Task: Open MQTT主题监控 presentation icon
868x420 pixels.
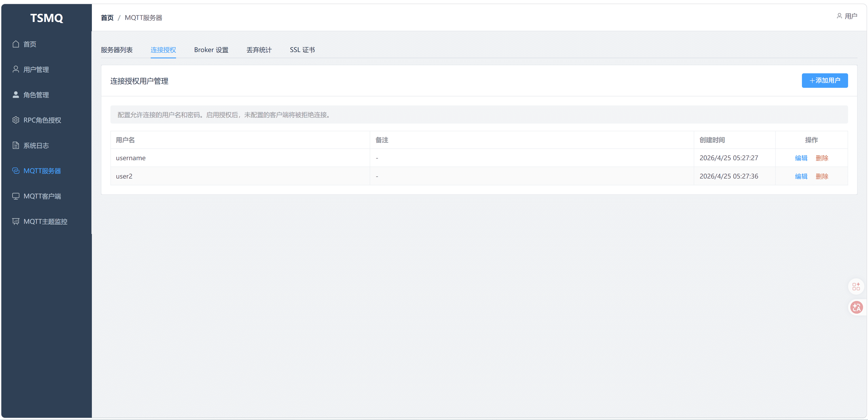Action: [15, 222]
